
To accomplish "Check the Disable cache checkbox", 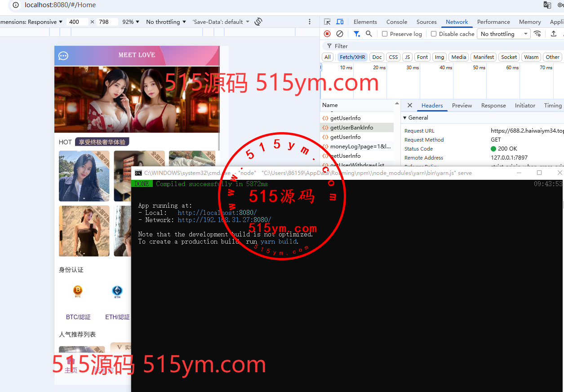I will point(434,34).
